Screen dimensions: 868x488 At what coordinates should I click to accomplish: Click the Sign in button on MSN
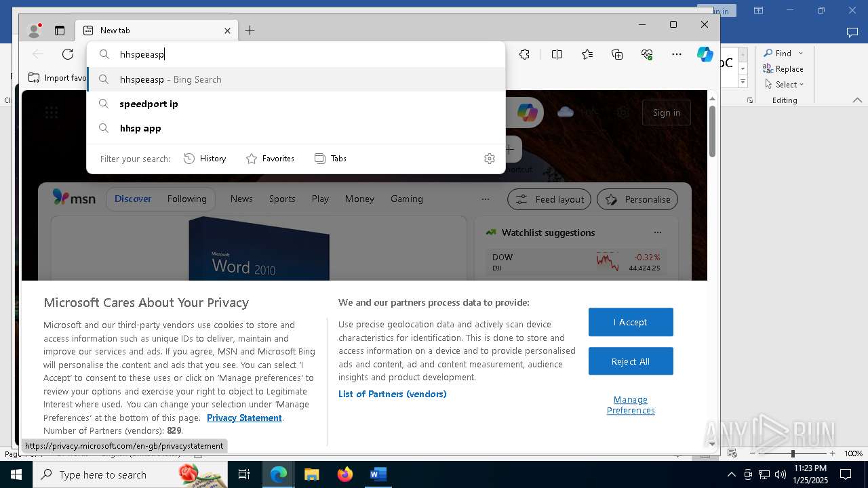click(667, 113)
